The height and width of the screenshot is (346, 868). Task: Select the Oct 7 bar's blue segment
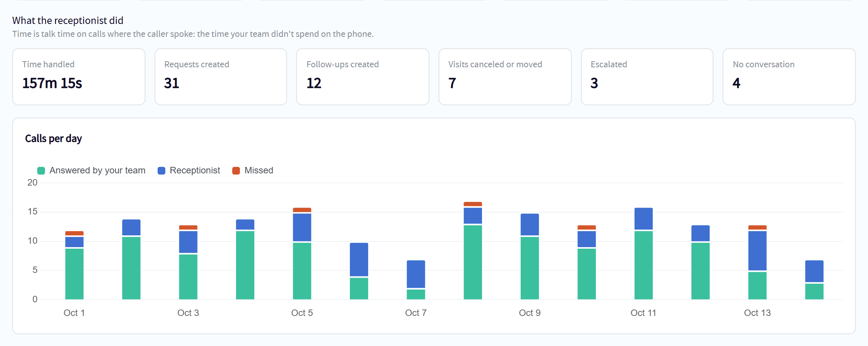point(416,274)
